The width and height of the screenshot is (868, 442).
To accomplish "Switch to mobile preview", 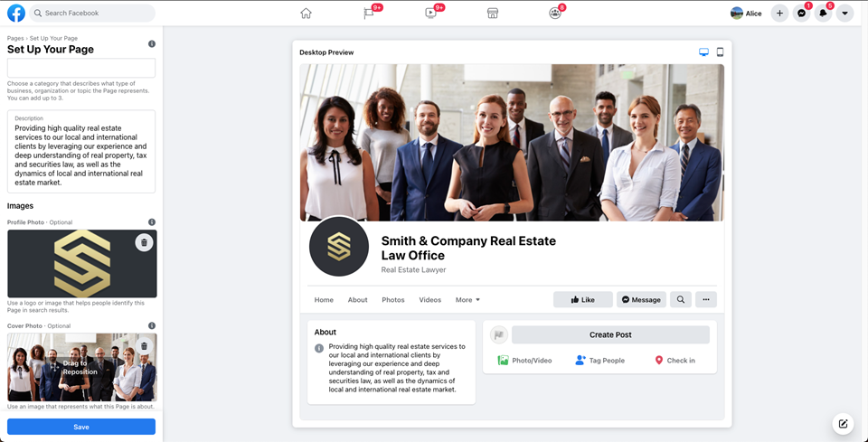I will coord(720,52).
